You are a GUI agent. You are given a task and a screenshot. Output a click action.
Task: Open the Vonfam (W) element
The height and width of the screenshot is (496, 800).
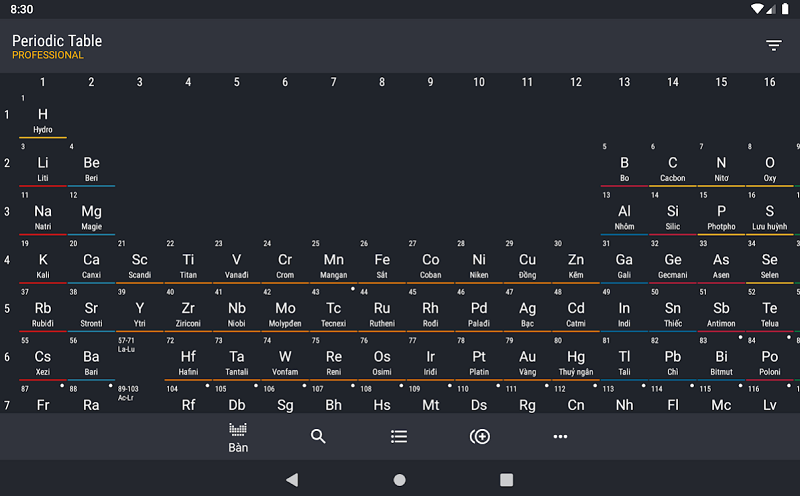285,358
